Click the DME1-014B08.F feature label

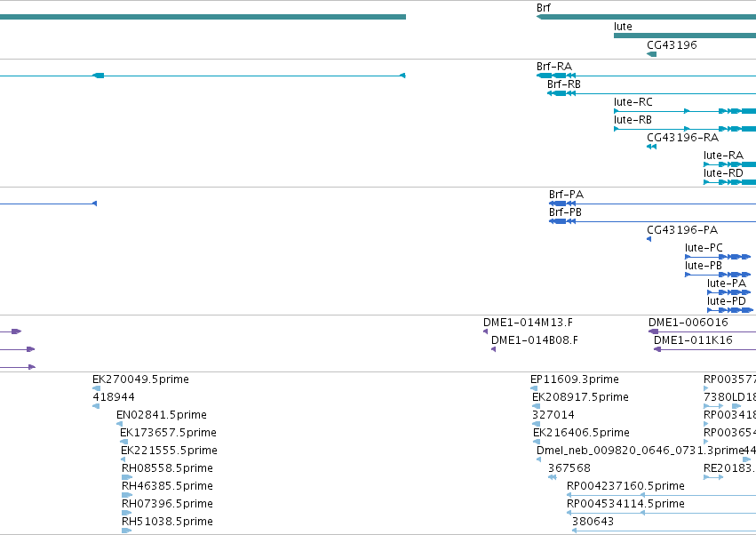pyautogui.click(x=534, y=340)
